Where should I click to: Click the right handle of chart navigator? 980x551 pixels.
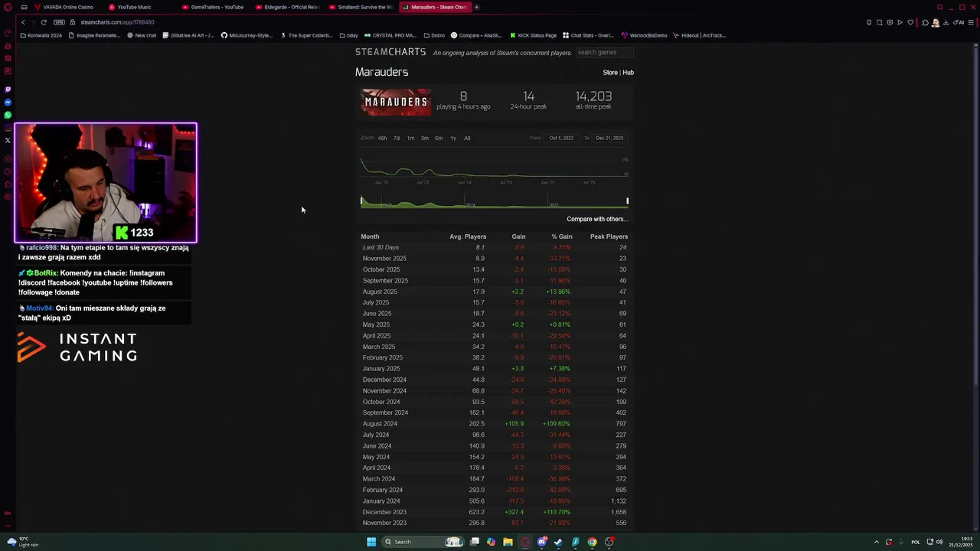(627, 201)
